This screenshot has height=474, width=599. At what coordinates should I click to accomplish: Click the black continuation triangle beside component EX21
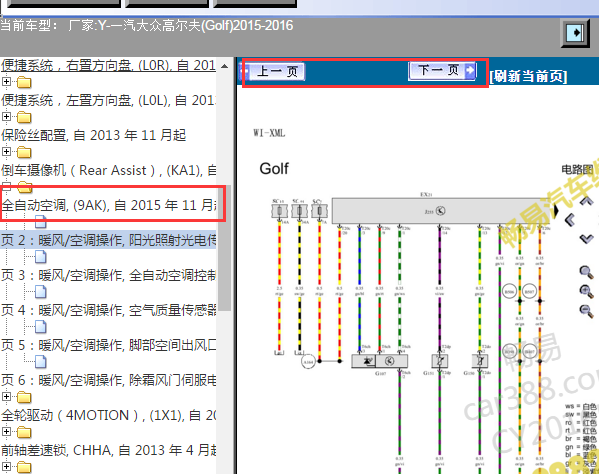[x=556, y=211]
